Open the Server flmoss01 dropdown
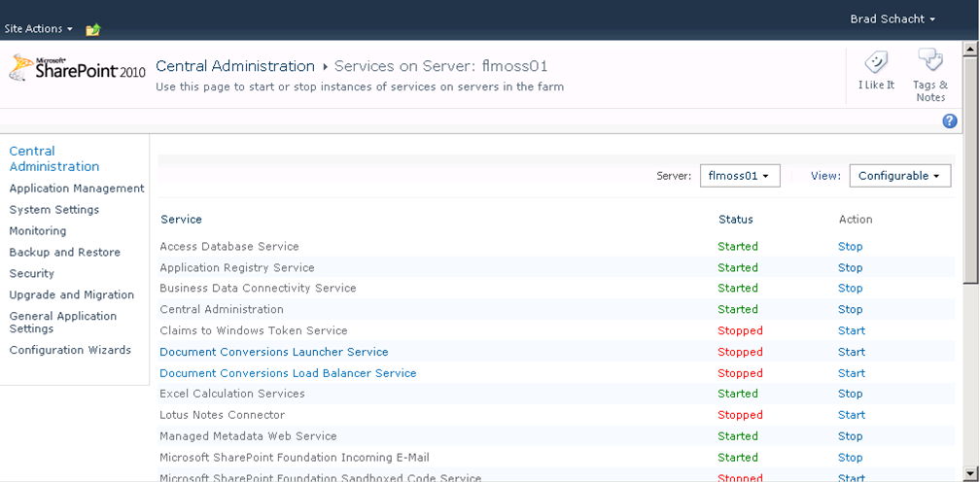 point(739,176)
